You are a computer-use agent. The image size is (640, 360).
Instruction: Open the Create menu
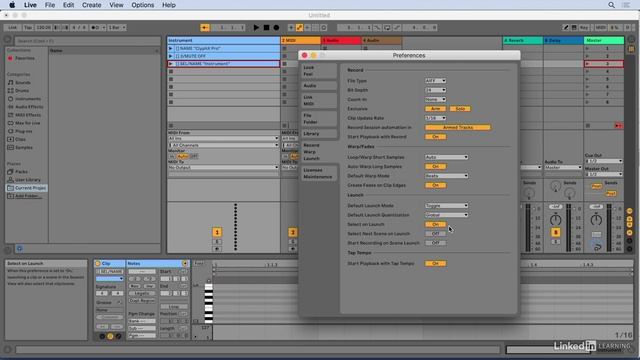pyautogui.click(x=91, y=5)
